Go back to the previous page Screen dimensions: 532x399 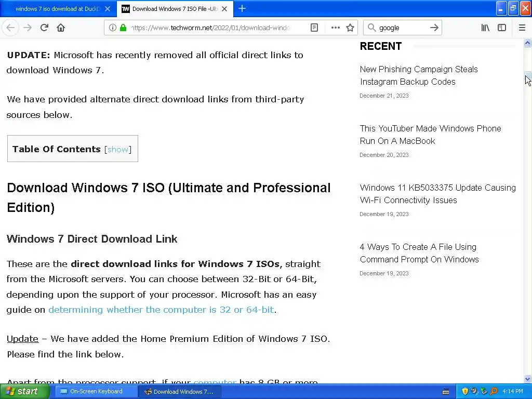coord(10,28)
